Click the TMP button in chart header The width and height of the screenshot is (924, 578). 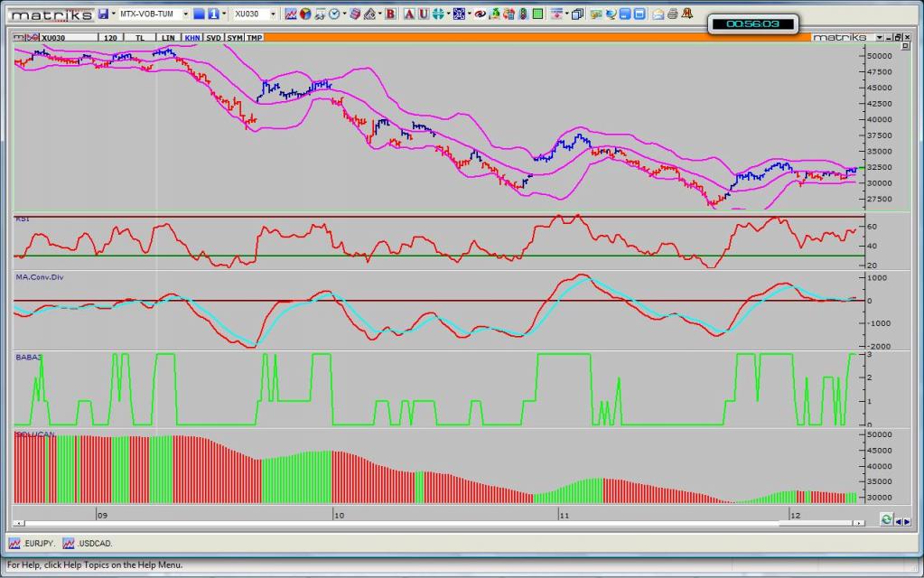click(x=255, y=38)
